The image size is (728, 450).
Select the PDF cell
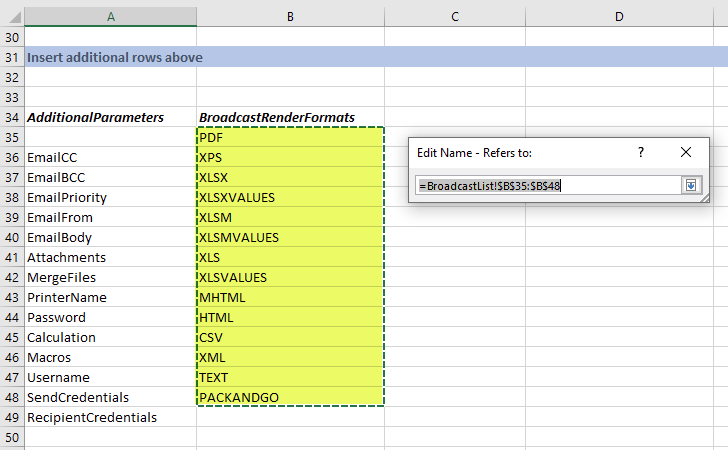(x=290, y=137)
